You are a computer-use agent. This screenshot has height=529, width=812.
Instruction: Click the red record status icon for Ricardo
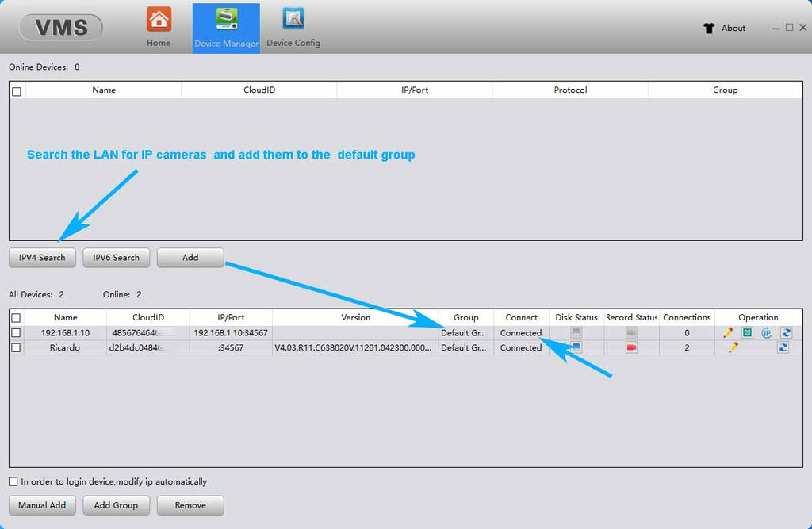[631, 347]
